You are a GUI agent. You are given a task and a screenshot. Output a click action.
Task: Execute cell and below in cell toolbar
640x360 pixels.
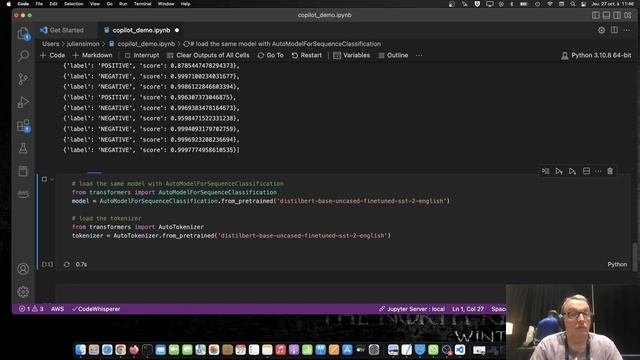[572, 171]
